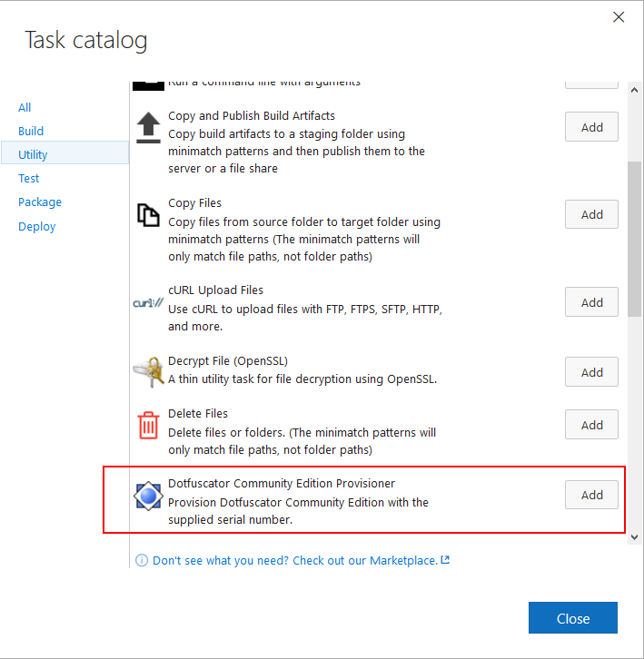Click the Dotfuscator Community Edition icon
The height and width of the screenshot is (659, 644).
click(148, 497)
